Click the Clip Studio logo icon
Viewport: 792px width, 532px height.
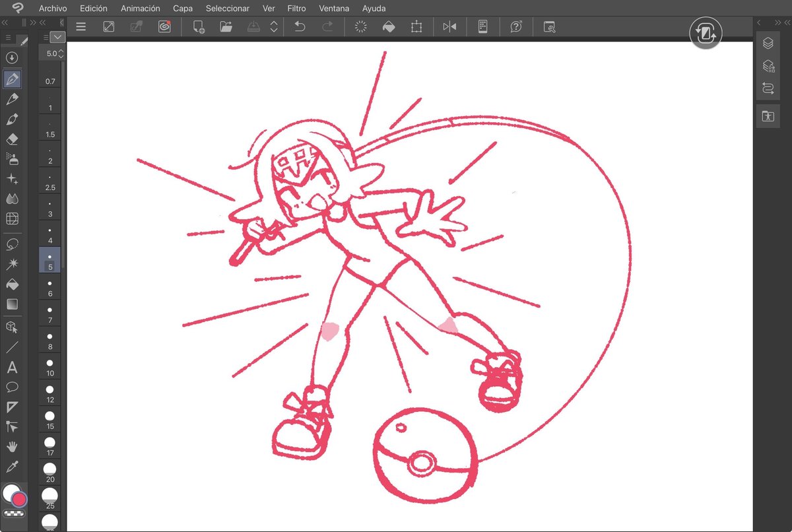click(18, 8)
